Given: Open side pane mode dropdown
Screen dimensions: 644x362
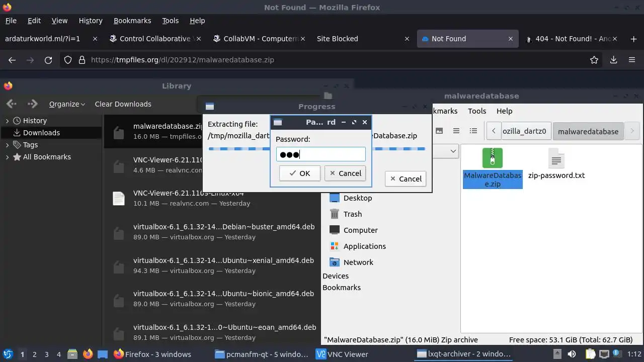Looking at the screenshot, I should 453,151.
